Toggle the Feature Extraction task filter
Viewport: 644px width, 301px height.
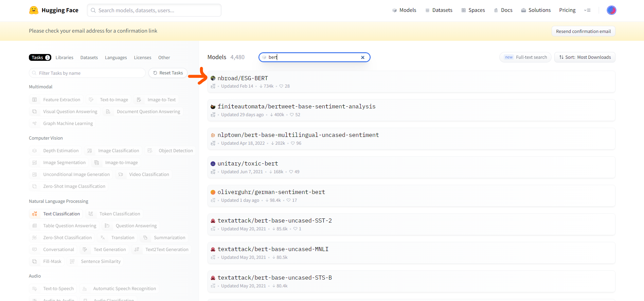point(56,100)
